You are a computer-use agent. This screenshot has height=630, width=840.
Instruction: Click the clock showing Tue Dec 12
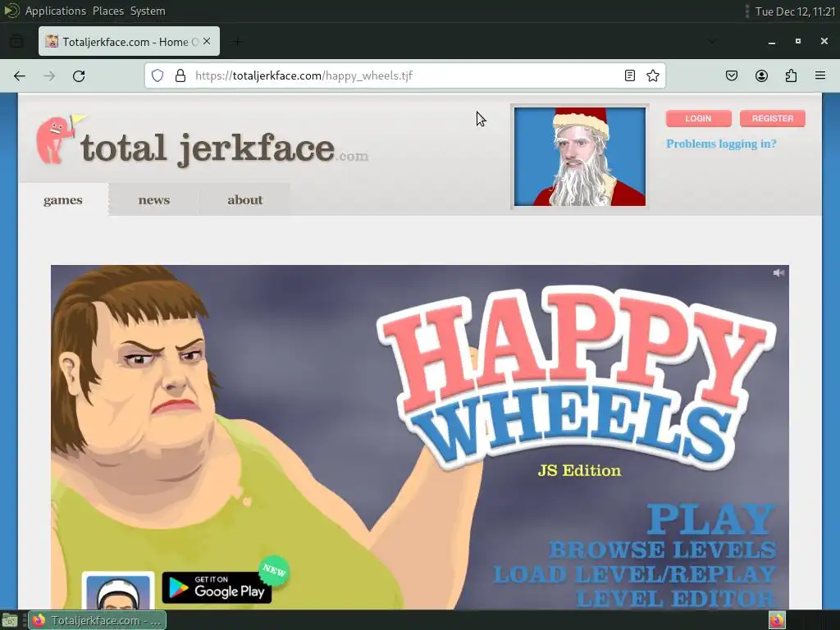click(795, 11)
